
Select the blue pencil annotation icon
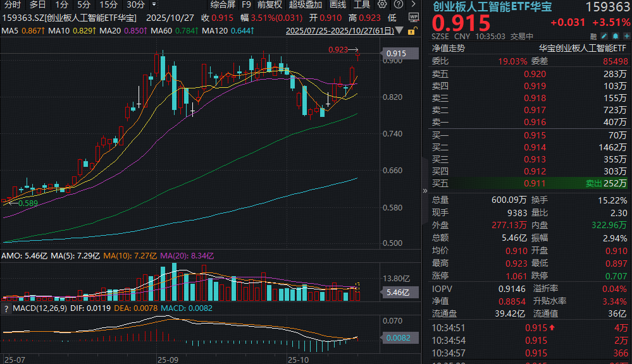tap(604, 36)
